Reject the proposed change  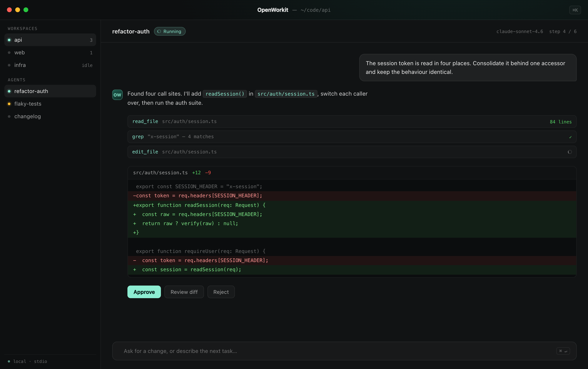(x=221, y=292)
